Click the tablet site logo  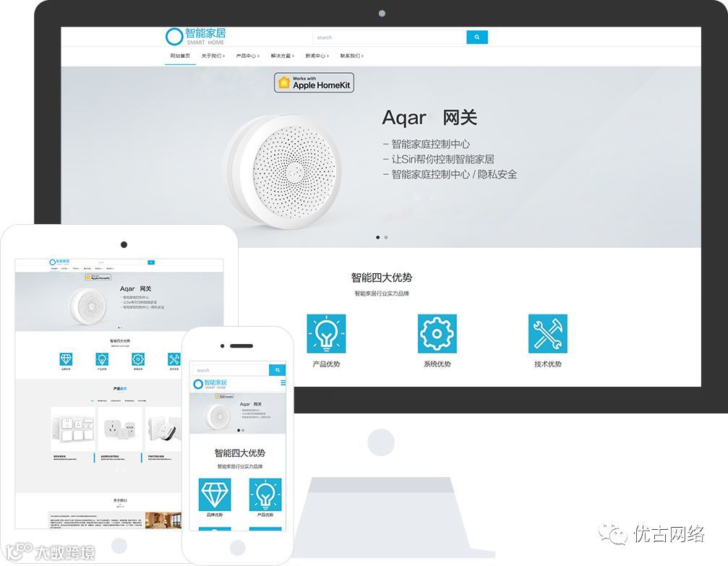(x=59, y=262)
